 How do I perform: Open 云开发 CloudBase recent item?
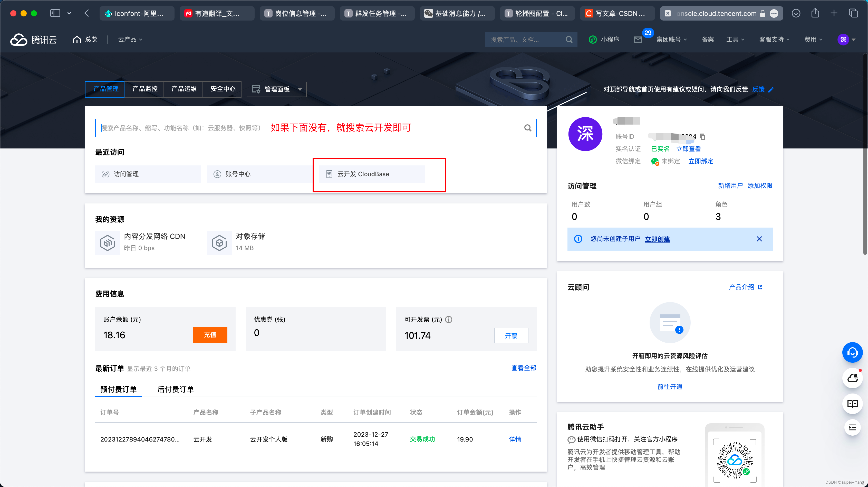(x=371, y=174)
